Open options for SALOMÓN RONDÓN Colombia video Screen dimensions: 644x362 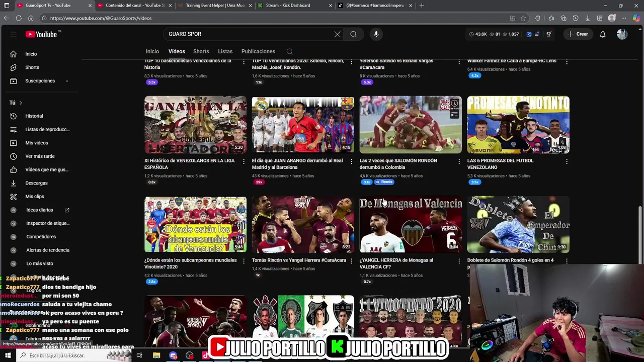pos(459,161)
